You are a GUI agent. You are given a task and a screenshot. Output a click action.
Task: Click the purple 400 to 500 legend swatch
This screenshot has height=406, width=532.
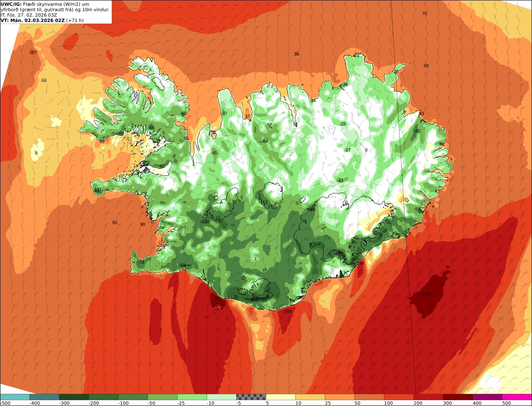tap(487, 397)
